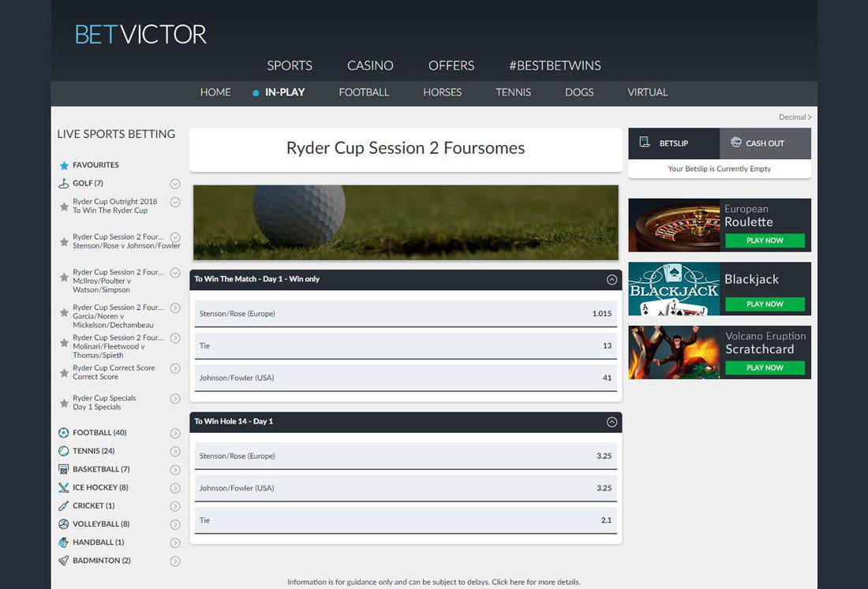Star the Ryder Cup Correct Score event
Viewport: 868px width, 589px height.
64,373
